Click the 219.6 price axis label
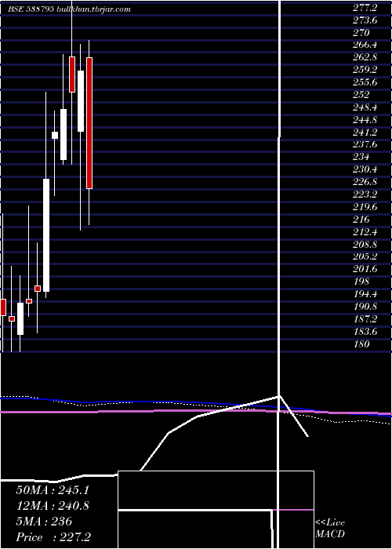Screen dimensions: 392x549 [x=365, y=207]
